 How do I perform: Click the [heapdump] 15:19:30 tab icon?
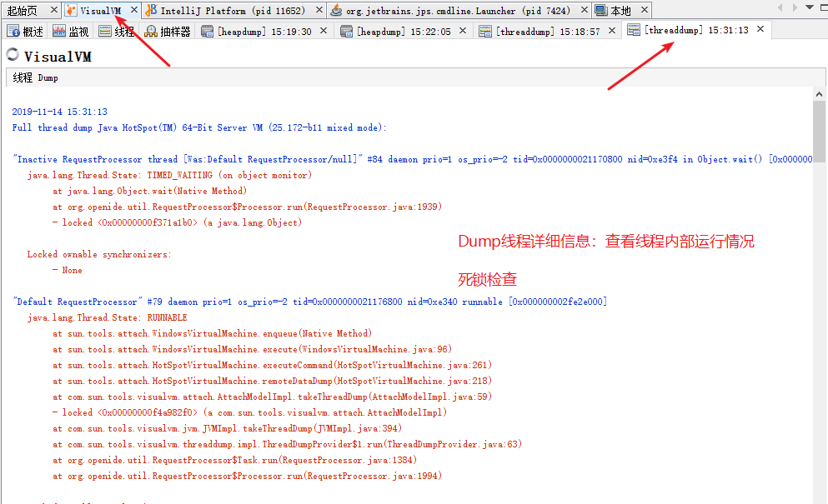coord(207,31)
